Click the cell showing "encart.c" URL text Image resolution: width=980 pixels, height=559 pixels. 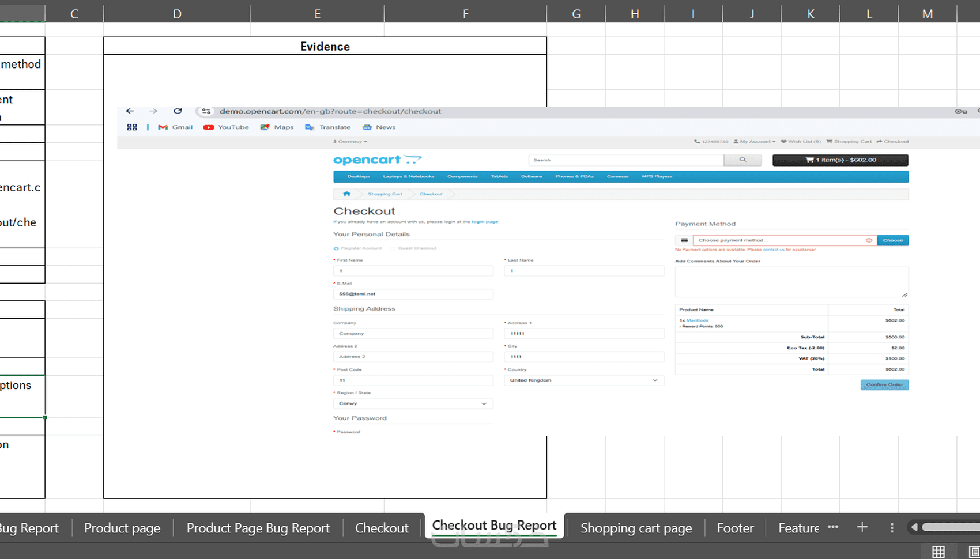(x=22, y=204)
